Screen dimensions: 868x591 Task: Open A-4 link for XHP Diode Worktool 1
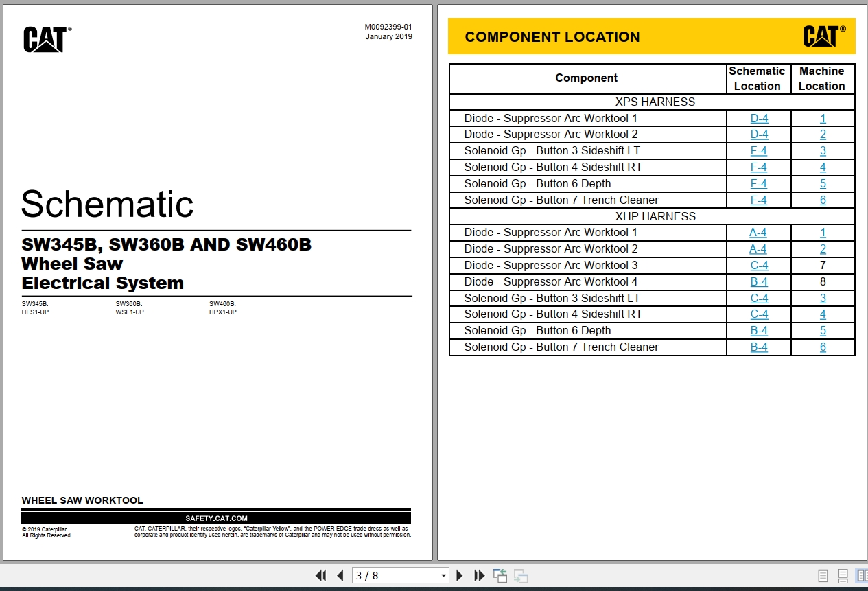[758, 233]
